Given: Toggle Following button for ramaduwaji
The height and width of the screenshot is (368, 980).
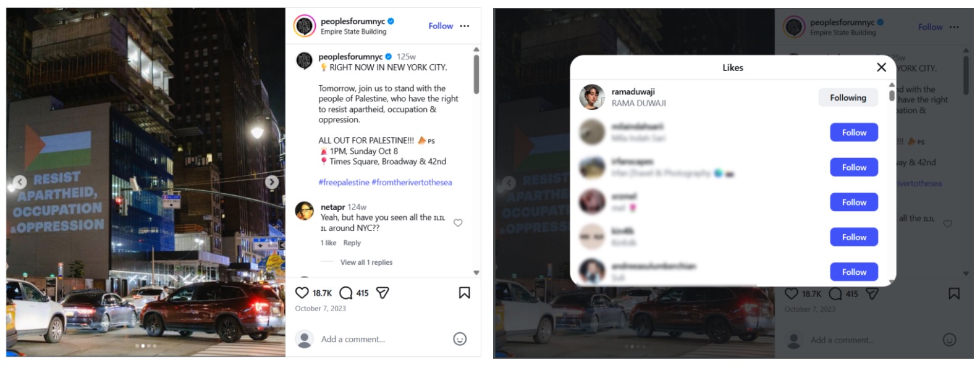Looking at the screenshot, I should click(848, 98).
